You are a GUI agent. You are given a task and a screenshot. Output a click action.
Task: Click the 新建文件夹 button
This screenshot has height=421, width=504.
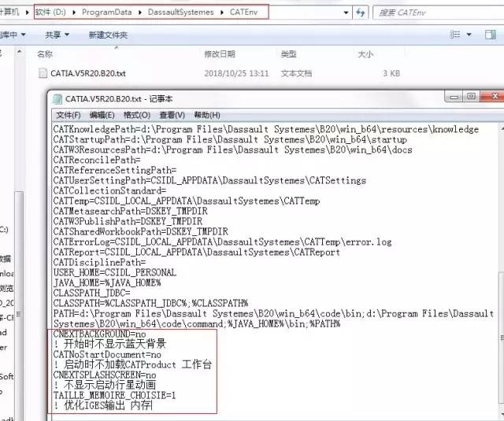108,35
